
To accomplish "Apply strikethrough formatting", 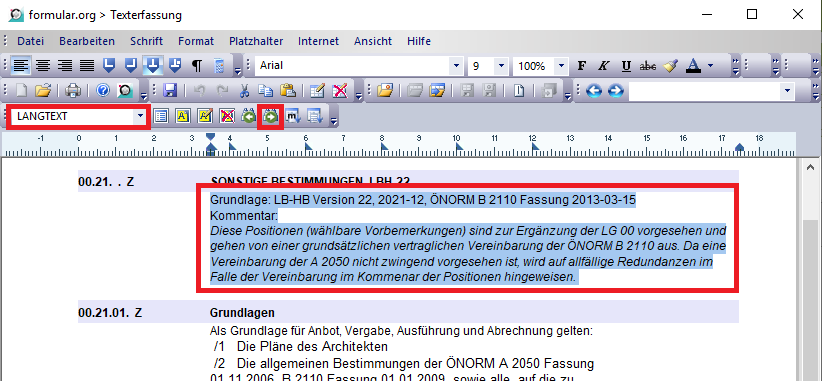I will point(648,66).
